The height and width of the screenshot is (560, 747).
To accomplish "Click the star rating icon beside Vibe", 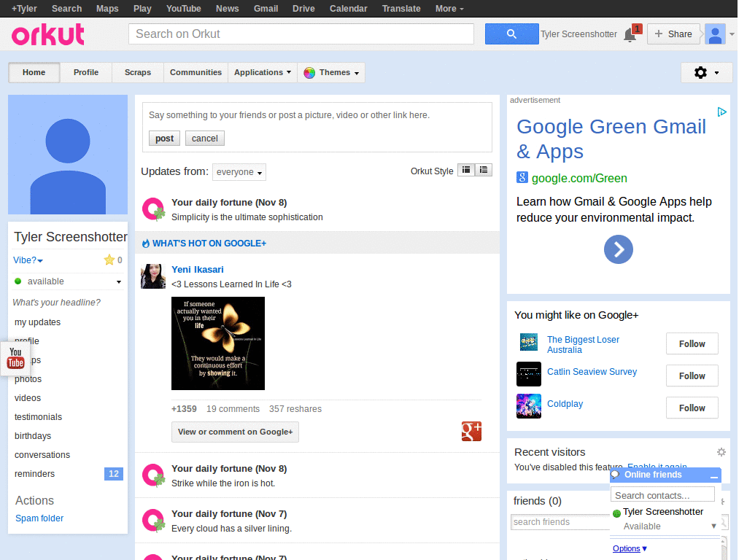I will tap(109, 260).
